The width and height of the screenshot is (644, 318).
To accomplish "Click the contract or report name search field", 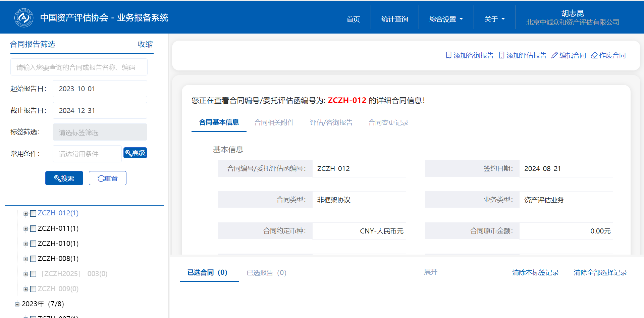I will (79, 67).
